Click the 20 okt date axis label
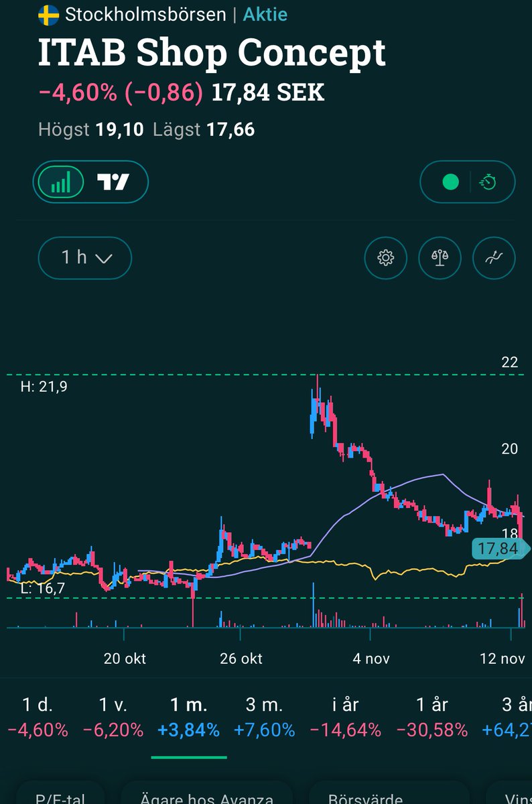This screenshot has height=804, width=532. pos(125,659)
